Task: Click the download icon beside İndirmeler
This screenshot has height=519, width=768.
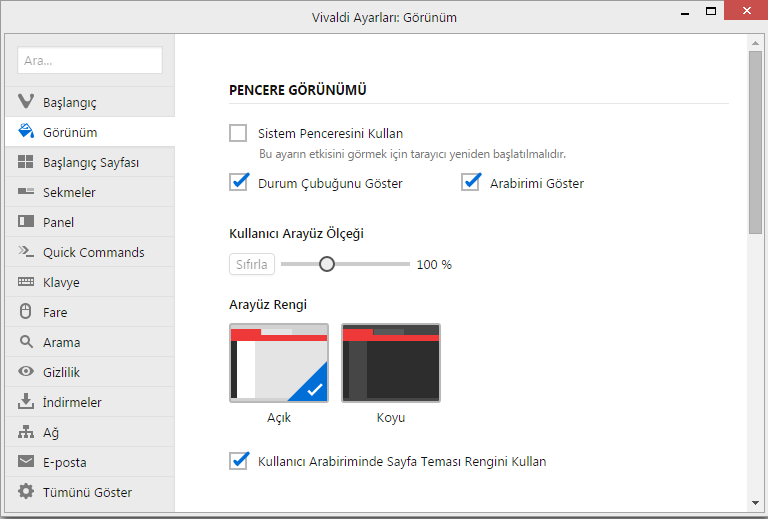Action: point(26,401)
